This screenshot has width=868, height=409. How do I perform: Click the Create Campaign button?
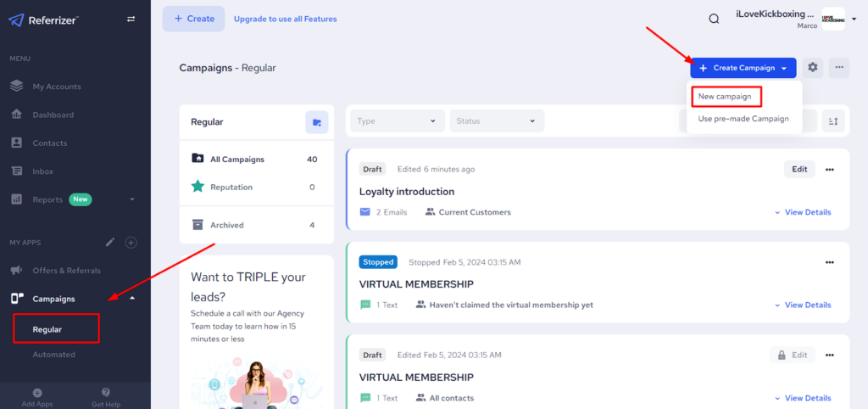743,68
